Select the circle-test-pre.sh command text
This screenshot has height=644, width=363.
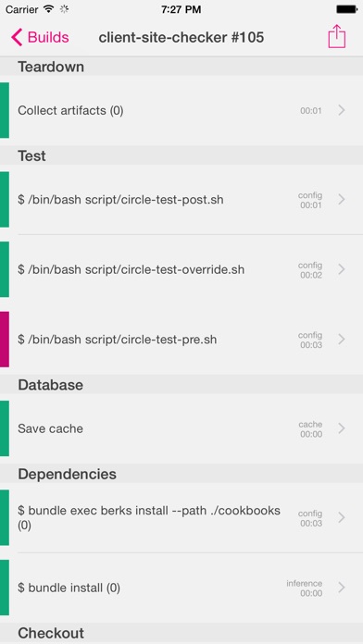point(118,340)
